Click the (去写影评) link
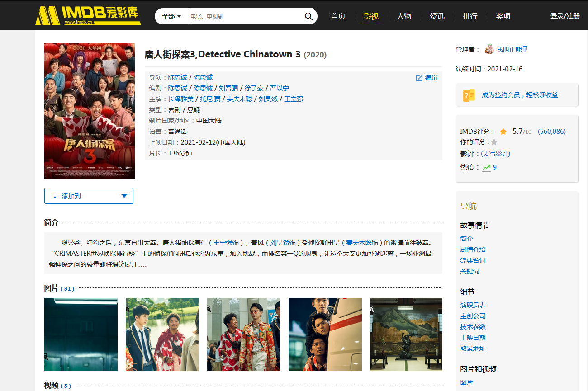The width and height of the screenshot is (588, 391). tap(495, 154)
